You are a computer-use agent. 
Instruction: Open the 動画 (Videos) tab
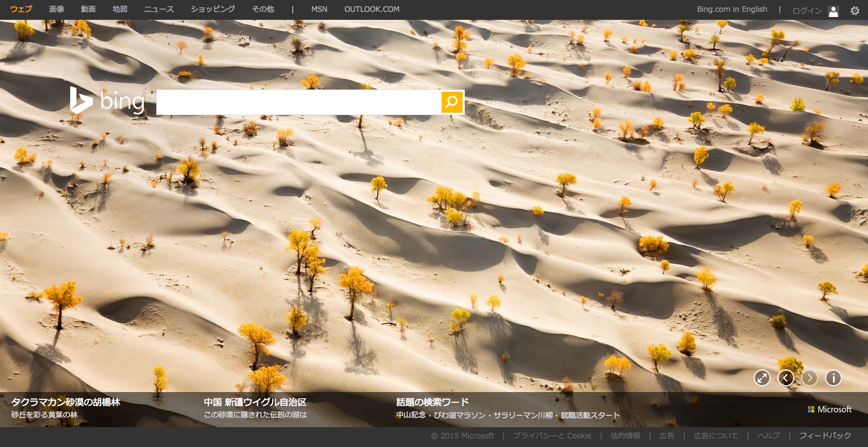point(88,10)
